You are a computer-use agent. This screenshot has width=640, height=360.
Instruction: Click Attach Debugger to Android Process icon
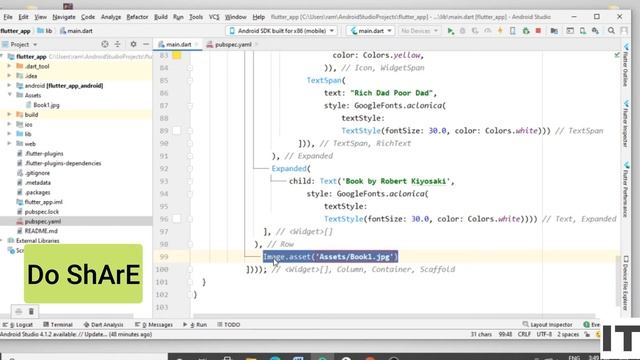click(526, 31)
